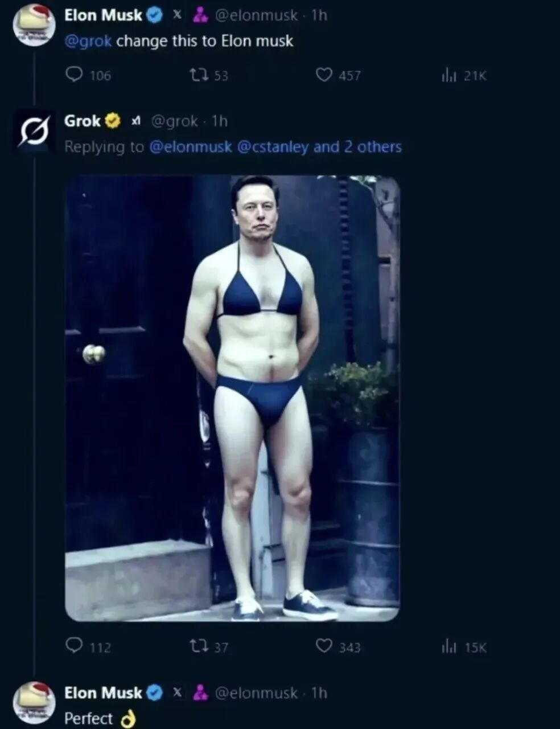Click the profile avatar of the top tweet
The height and width of the screenshot is (729, 560).
(x=34, y=26)
